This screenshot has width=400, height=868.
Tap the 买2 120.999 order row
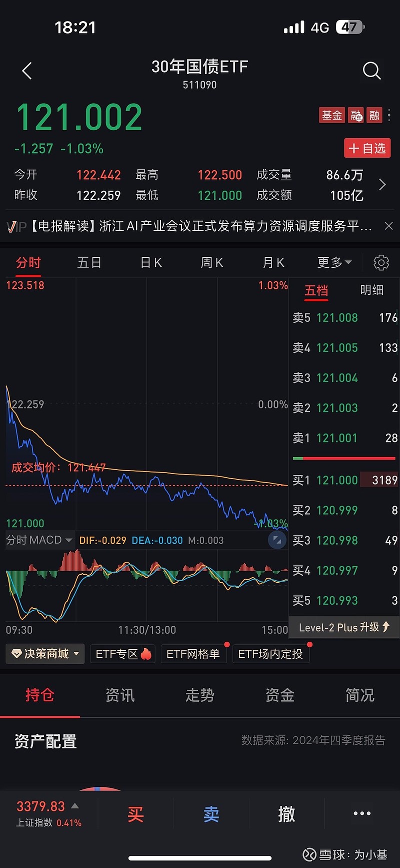pyautogui.click(x=344, y=510)
